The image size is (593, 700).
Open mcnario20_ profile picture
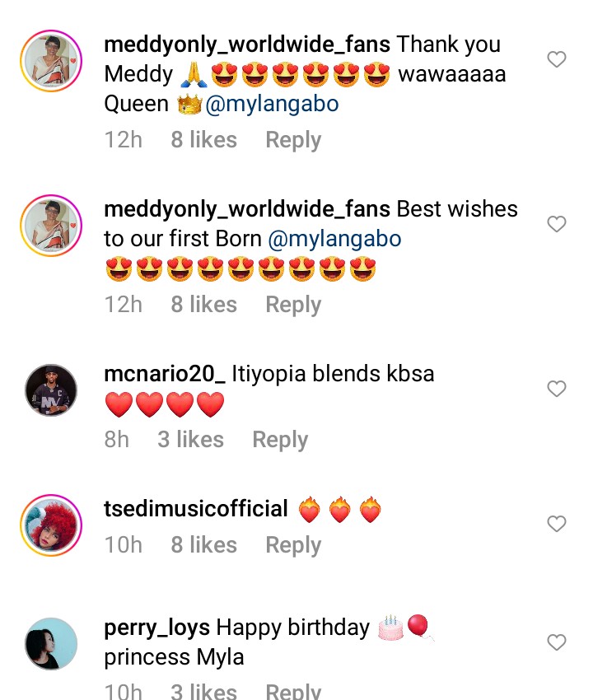(51, 390)
